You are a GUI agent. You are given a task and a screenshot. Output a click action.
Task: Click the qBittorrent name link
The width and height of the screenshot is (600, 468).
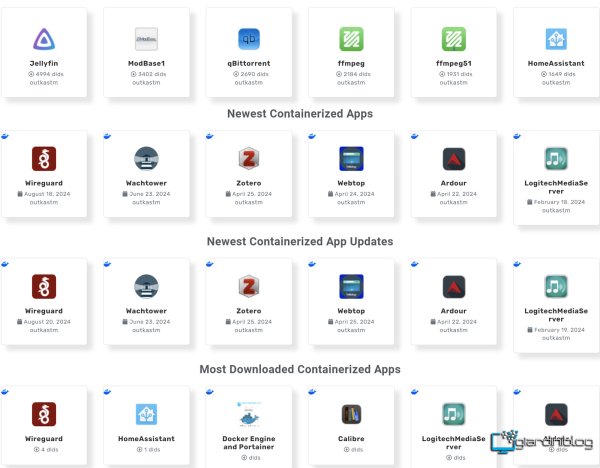[249, 64]
